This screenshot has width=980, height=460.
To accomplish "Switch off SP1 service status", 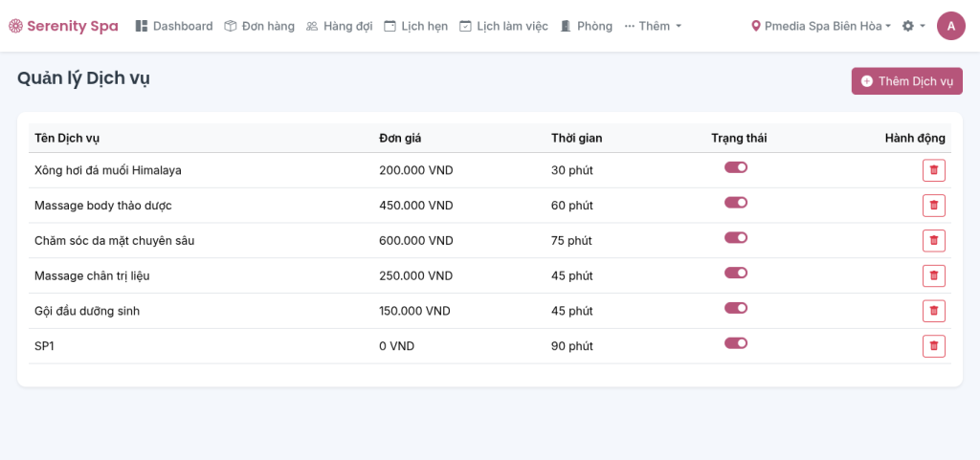I will 735,343.
